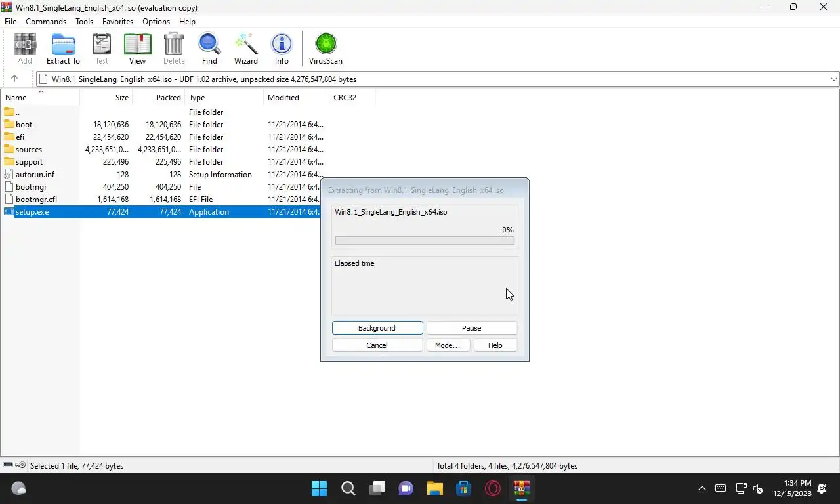Click the Delete trash can icon
Screen dimensions: 840x504
point(174,49)
